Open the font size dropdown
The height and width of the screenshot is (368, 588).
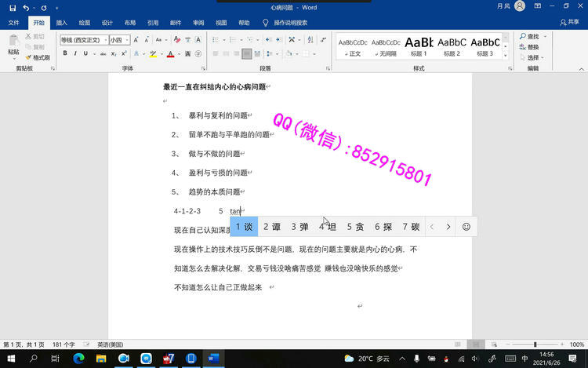119,39
